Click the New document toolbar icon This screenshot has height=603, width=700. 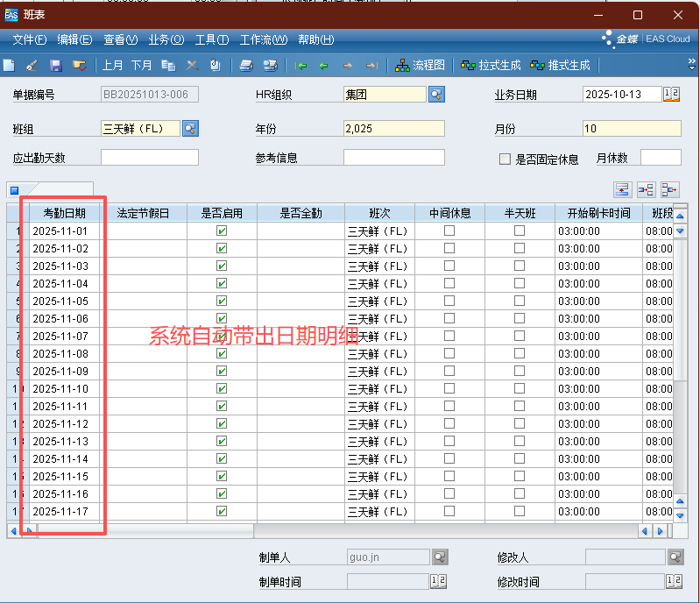tap(9, 66)
